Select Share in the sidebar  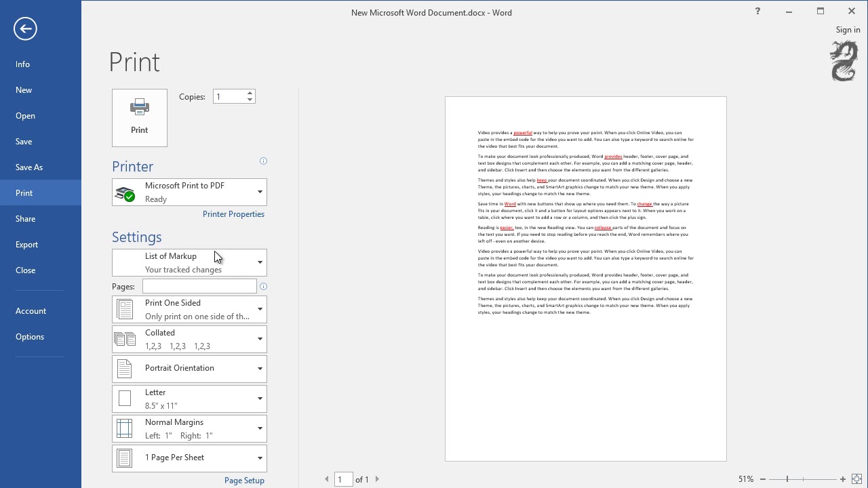(x=41, y=219)
